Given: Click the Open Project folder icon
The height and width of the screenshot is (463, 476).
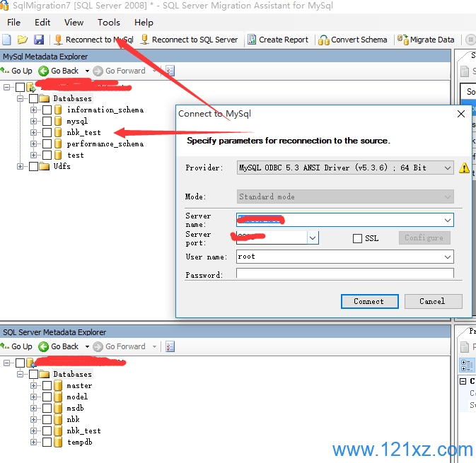Looking at the screenshot, I should tap(23, 40).
